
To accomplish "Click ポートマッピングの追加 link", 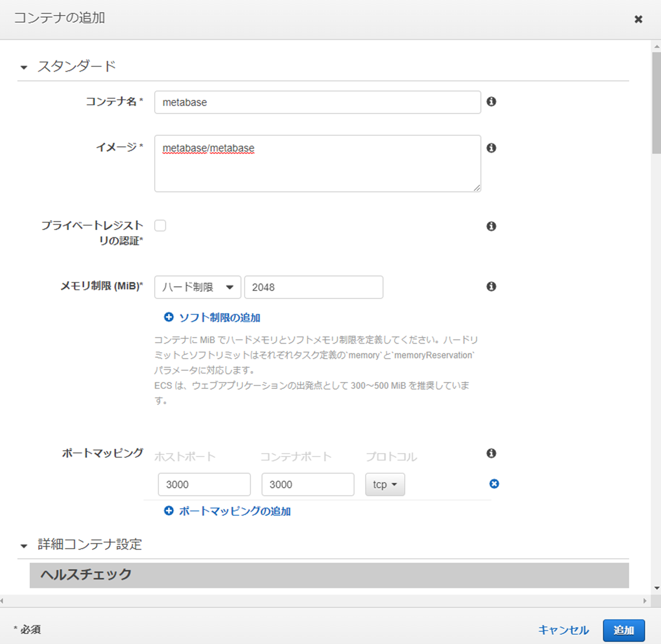I will 235,511.
